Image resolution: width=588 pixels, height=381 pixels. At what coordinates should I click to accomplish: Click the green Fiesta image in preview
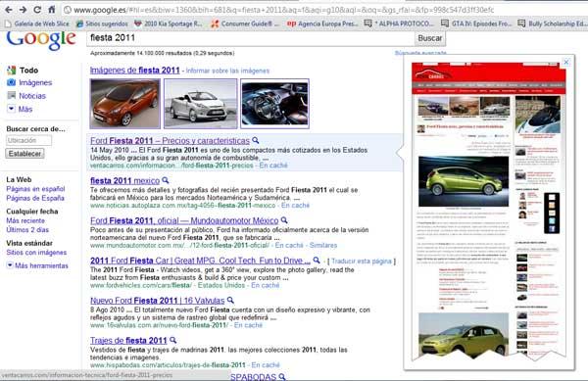point(464,181)
